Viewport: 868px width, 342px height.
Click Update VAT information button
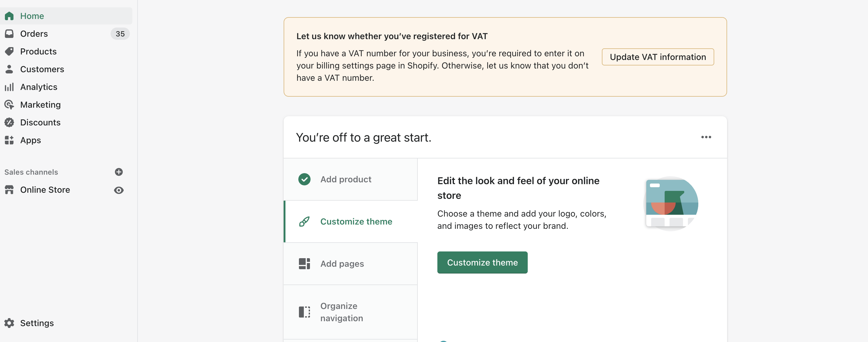[x=657, y=57]
